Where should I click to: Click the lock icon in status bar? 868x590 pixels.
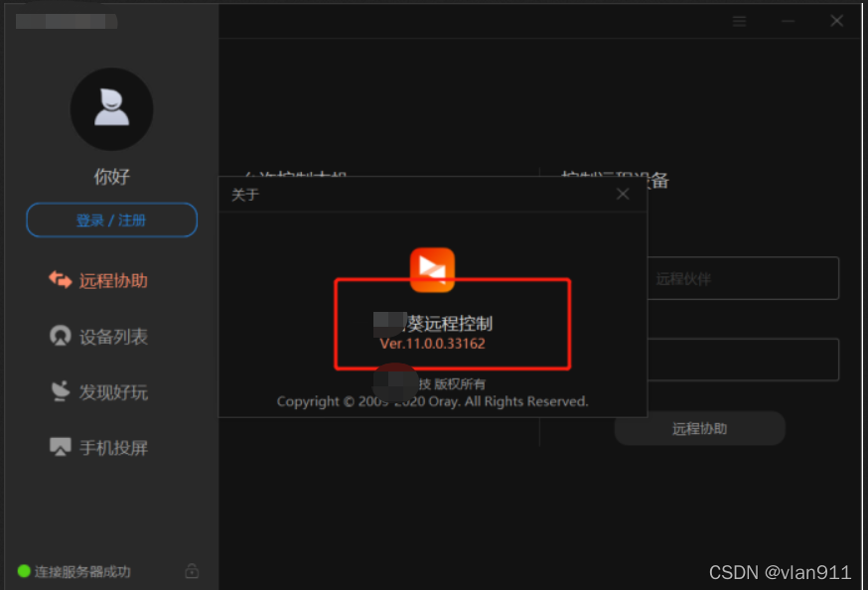tap(192, 570)
